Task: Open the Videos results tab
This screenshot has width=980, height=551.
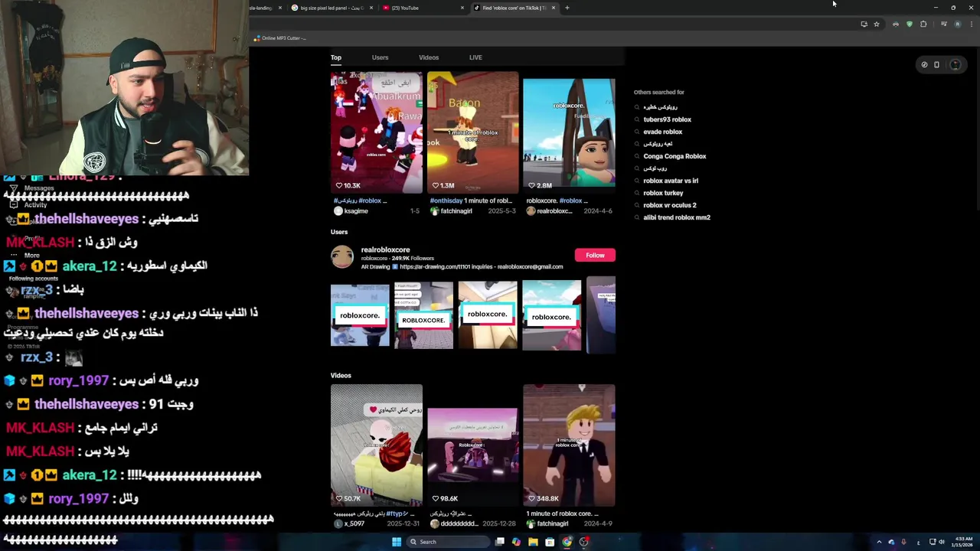Action: tap(429, 57)
